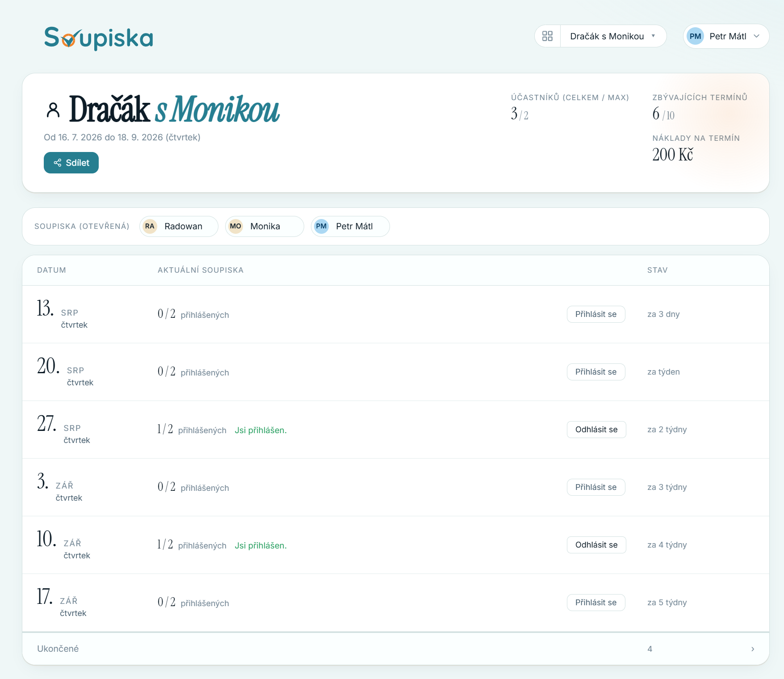Click the MO avatar badge
The width and height of the screenshot is (784, 679).
235,226
